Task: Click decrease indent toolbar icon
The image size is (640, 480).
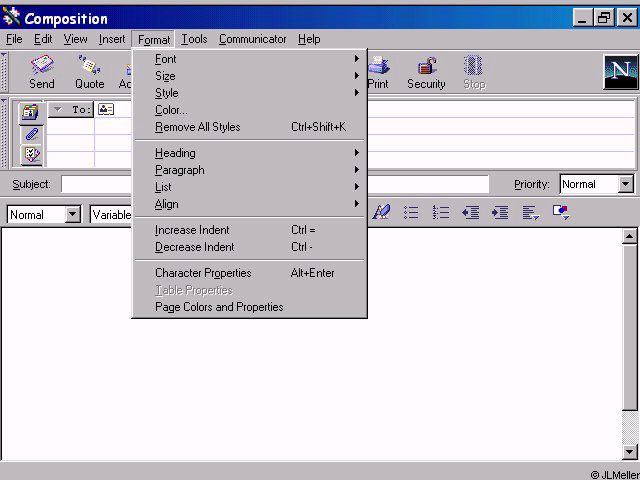Action: [x=470, y=212]
